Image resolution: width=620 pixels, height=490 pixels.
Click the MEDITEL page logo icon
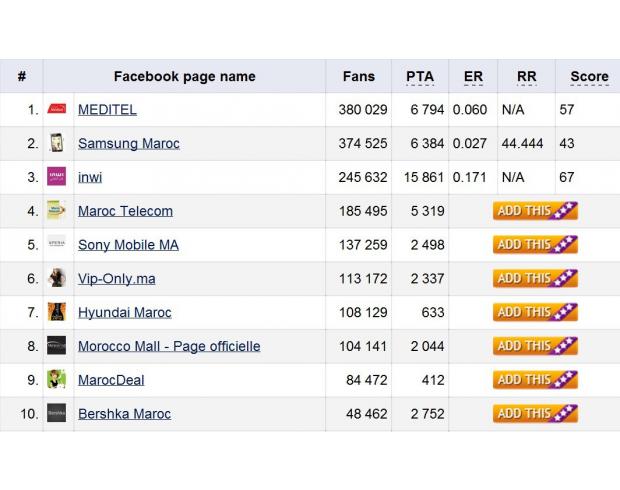pos(57,109)
